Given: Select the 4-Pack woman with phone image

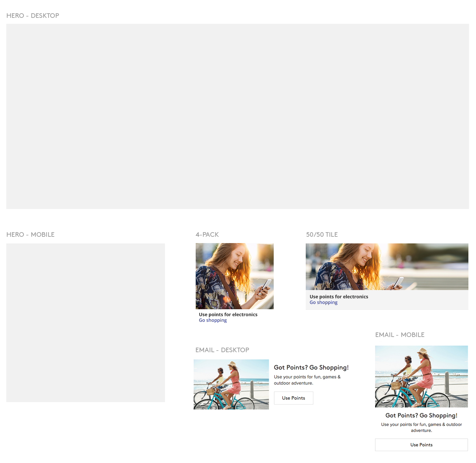Looking at the screenshot, I should (x=234, y=276).
